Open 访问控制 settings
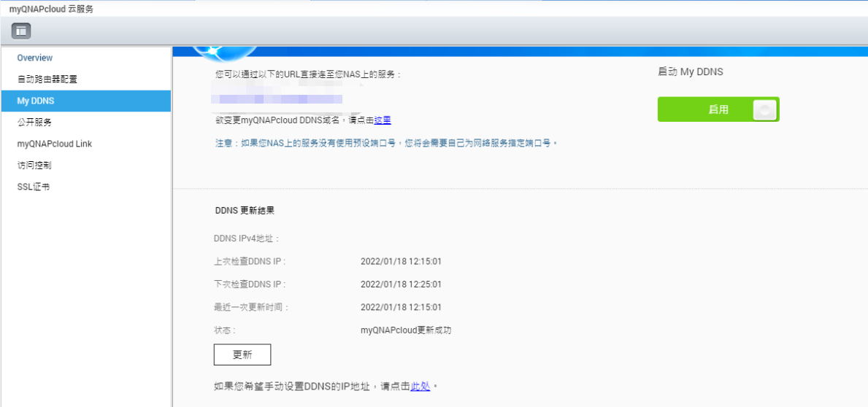 click(34, 166)
